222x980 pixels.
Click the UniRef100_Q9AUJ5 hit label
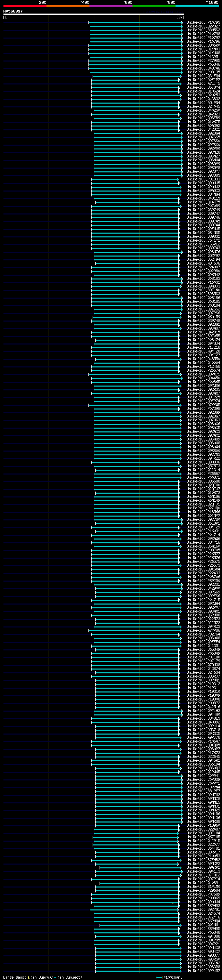(x=203, y=183)
